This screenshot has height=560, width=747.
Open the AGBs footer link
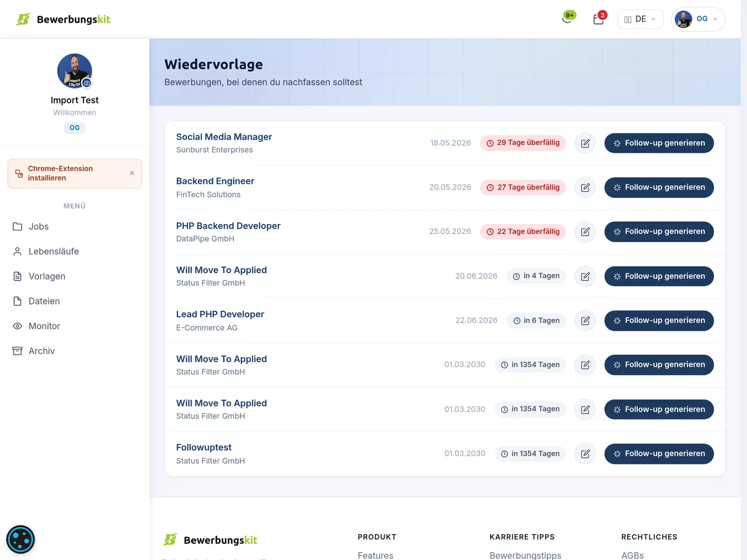tap(633, 555)
